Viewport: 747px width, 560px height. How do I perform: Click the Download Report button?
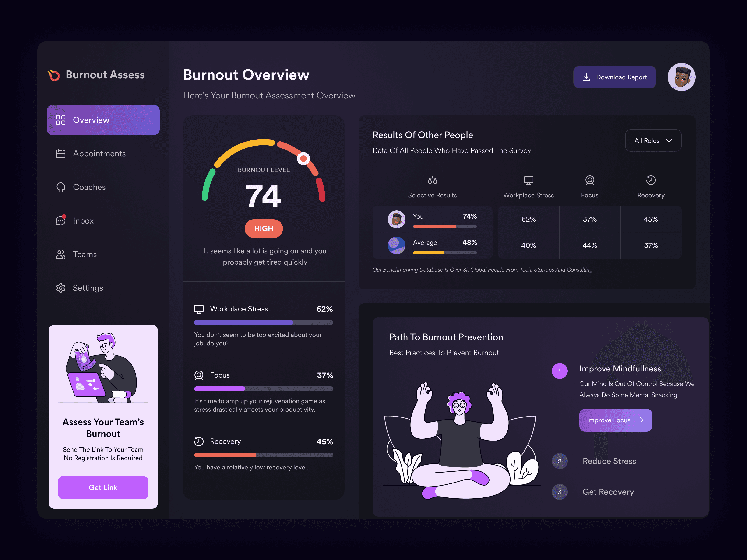[x=615, y=77]
